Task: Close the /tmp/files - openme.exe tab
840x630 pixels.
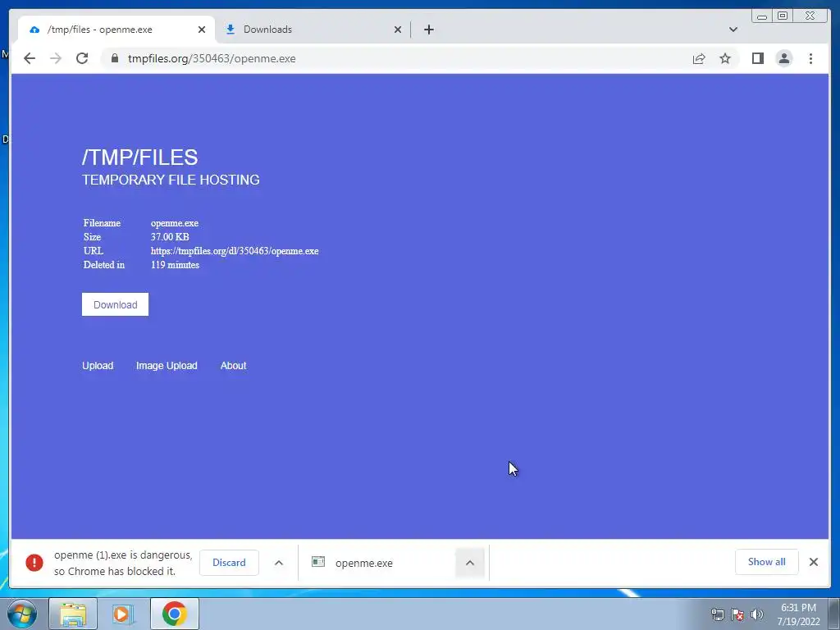Action: point(202,30)
